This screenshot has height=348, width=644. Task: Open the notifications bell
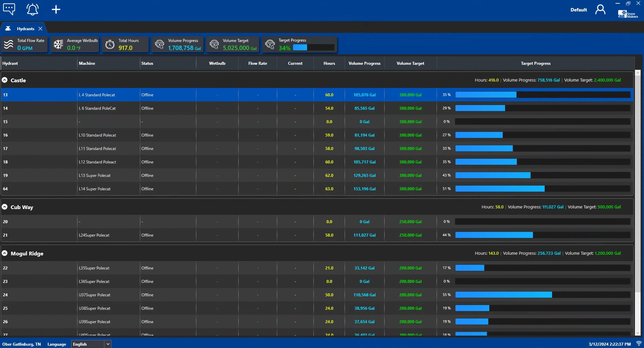(x=32, y=9)
